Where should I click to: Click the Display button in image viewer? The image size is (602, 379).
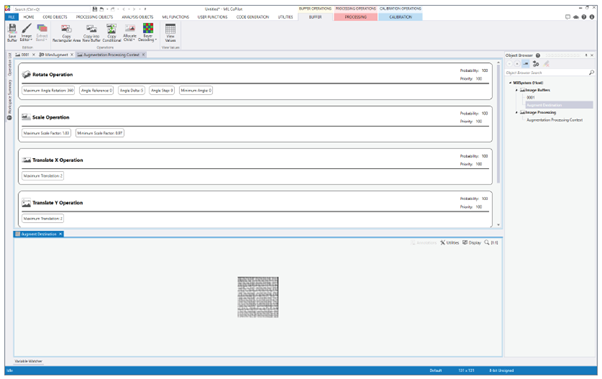pos(471,243)
